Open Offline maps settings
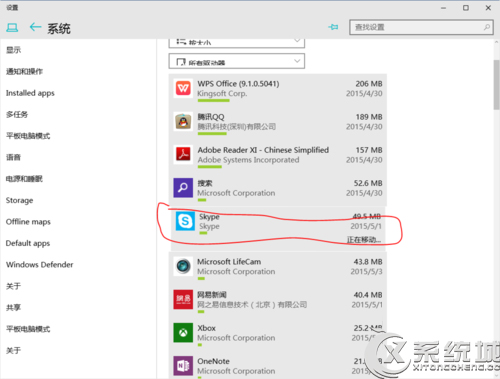Image resolution: width=500 pixels, height=379 pixels. pos(28,222)
